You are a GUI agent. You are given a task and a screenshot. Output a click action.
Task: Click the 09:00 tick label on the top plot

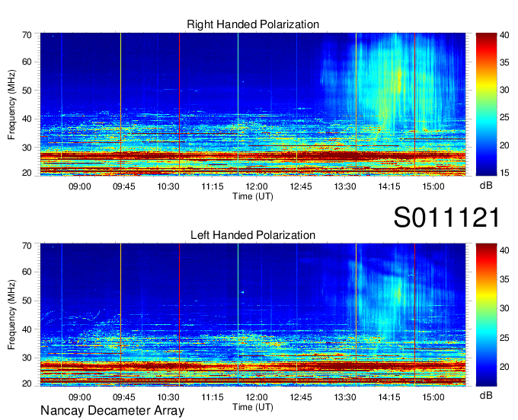click(80, 186)
